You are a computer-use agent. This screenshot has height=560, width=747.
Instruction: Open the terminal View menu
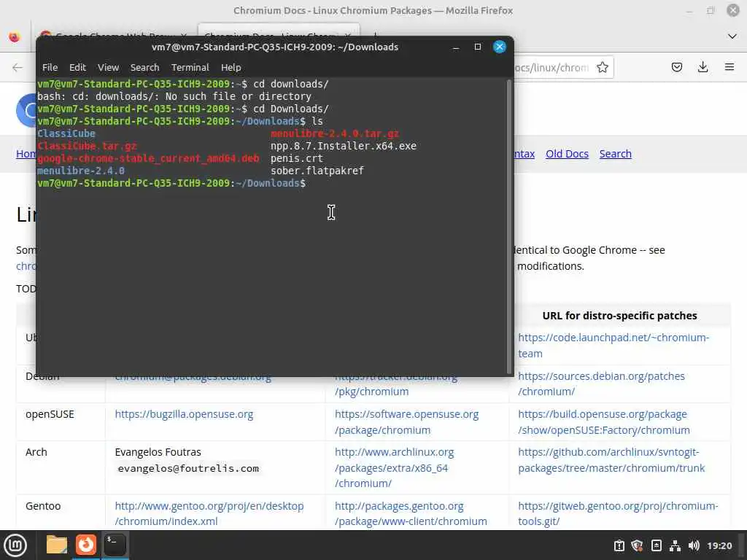(108, 68)
